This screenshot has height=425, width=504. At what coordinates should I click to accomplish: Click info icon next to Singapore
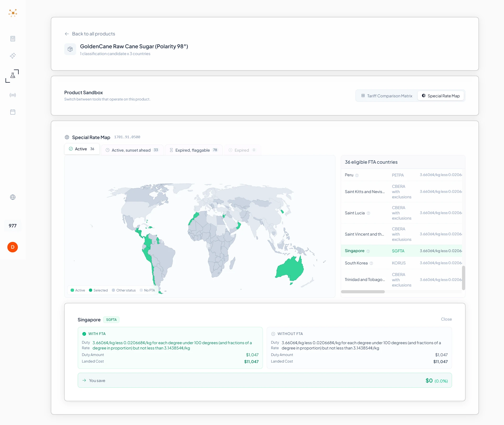368,251
